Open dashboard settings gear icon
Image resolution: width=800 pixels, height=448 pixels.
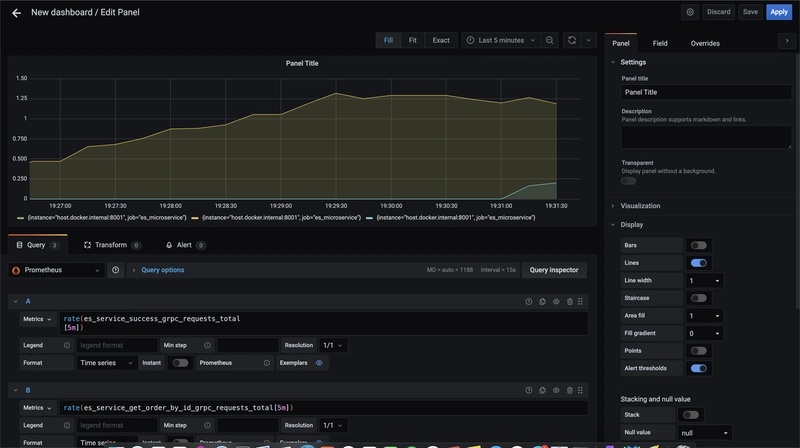pos(690,12)
